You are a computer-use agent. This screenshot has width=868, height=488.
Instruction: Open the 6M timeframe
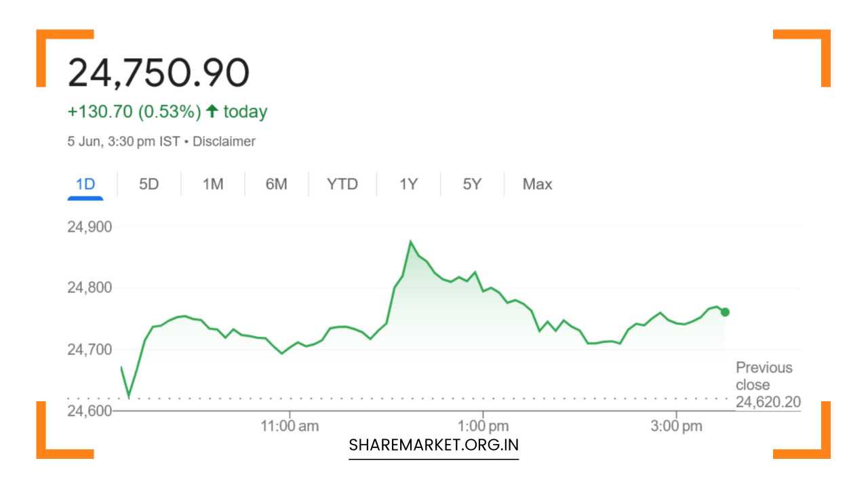[x=277, y=184]
